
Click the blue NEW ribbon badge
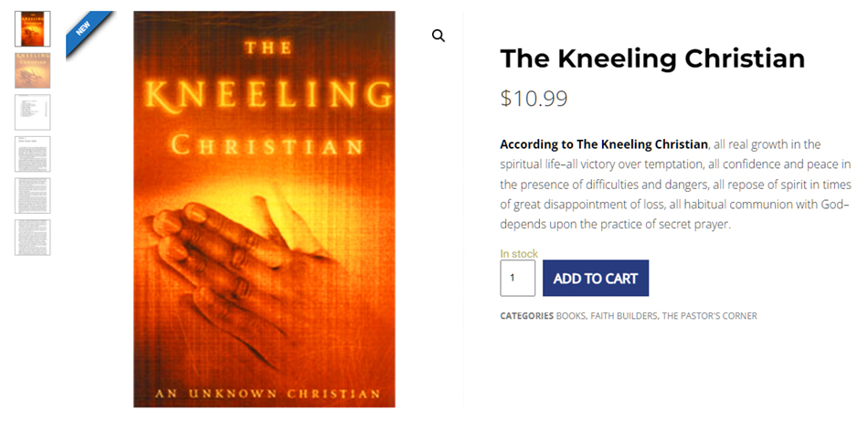[86, 29]
